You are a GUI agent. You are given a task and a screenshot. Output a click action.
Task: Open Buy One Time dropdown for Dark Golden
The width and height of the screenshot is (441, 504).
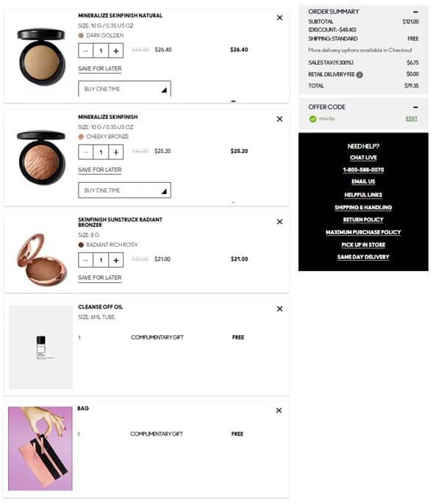pos(124,89)
